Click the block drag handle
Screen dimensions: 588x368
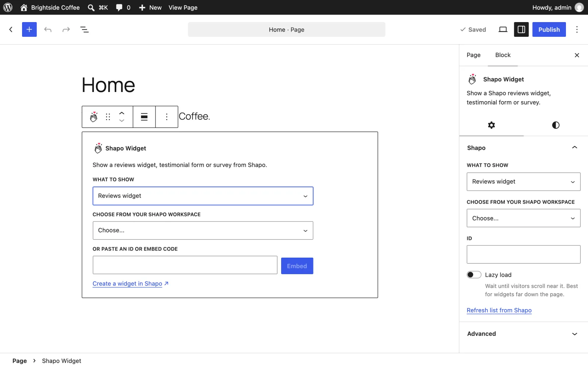(108, 117)
